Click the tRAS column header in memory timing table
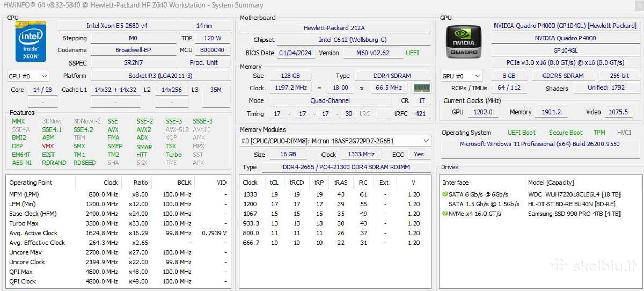The image size is (644, 291). point(341,183)
